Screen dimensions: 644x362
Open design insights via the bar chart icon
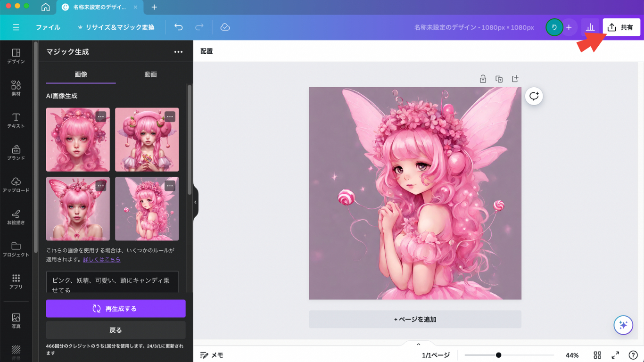click(x=590, y=27)
